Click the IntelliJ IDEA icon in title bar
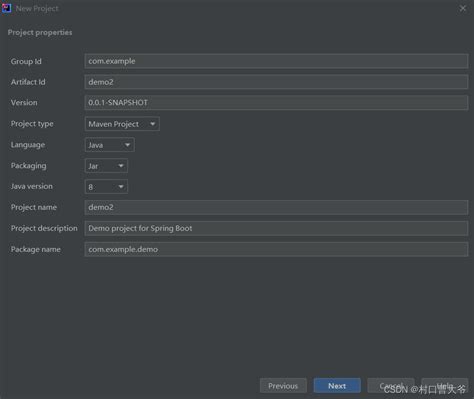 pyautogui.click(x=6, y=8)
